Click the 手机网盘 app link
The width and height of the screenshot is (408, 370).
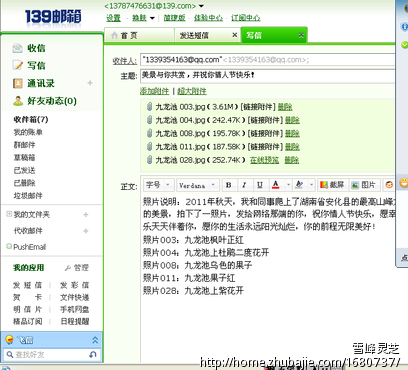[x=75, y=309]
